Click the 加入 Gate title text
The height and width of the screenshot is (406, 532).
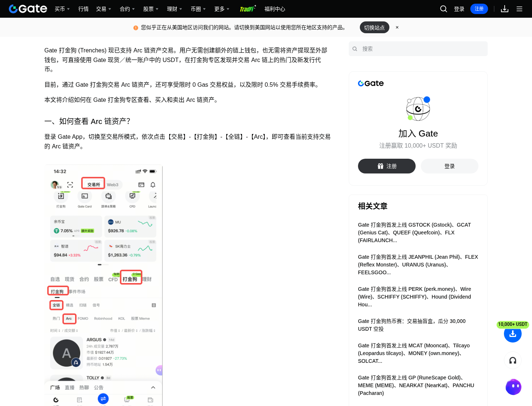coord(418,134)
